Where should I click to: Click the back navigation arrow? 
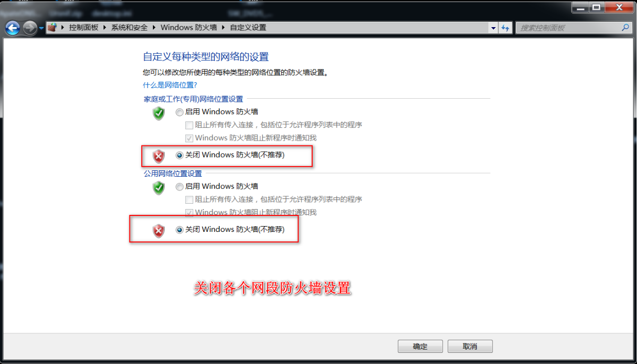tap(13, 28)
